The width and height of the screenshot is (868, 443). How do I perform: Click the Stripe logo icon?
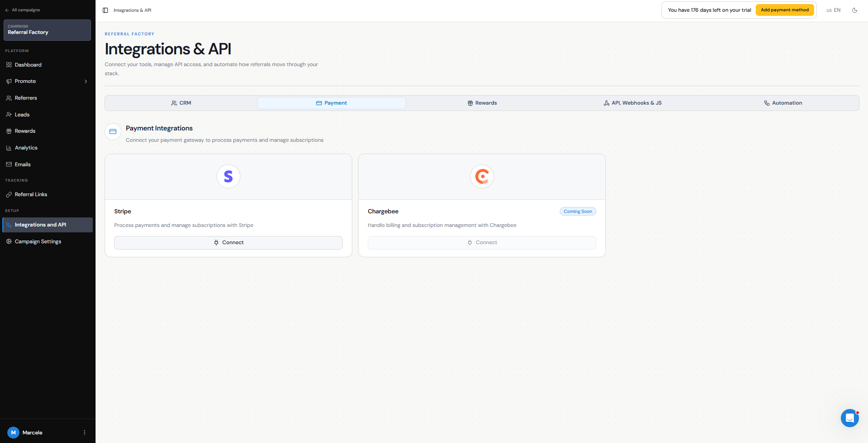[228, 176]
